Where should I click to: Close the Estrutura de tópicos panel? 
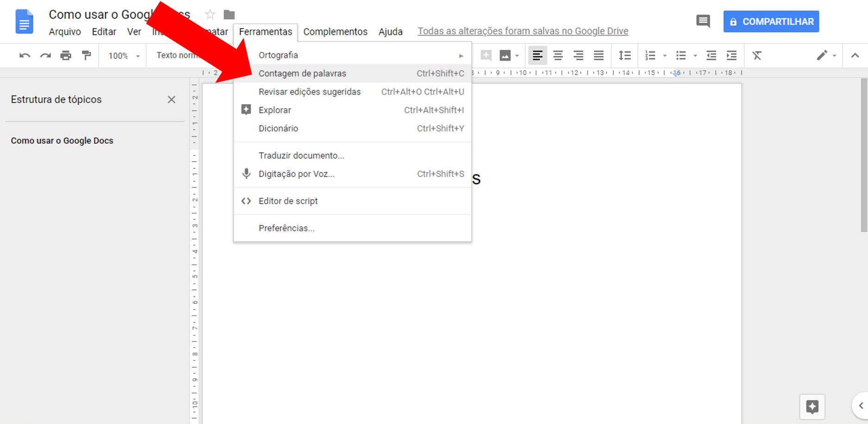coord(171,100)
